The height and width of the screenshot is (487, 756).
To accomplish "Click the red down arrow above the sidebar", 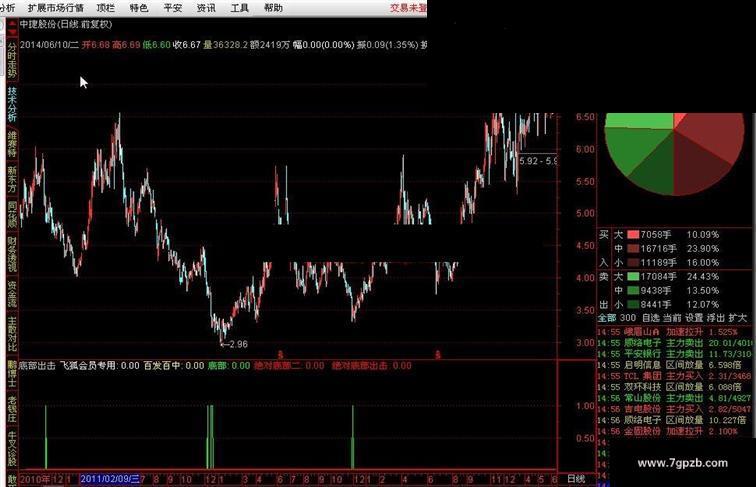I will pos(12,32).
